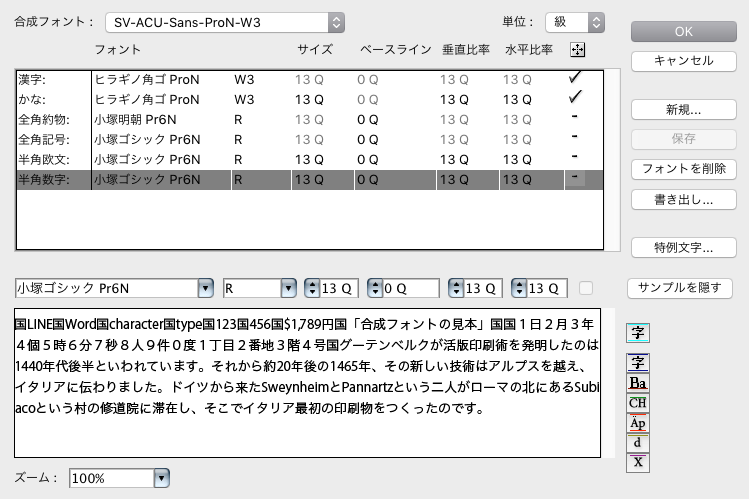
Task: Toggle the ascender guide icon 'd'
Action: (x=638, y=443)
